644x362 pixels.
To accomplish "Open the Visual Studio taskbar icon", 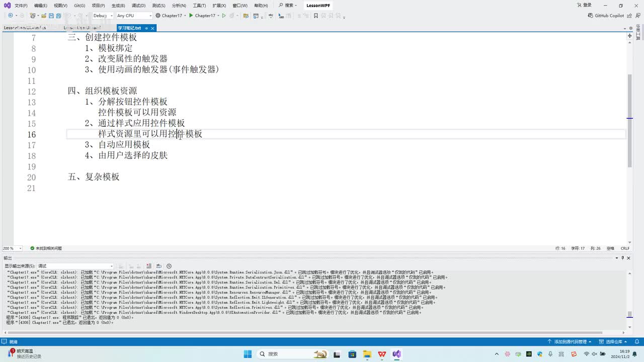I will 397,354.
